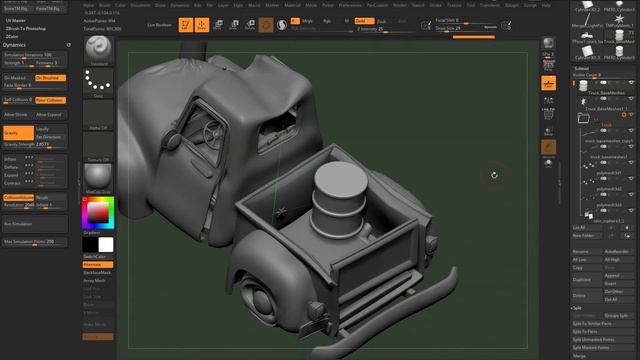Click the BPR render icon

(548, 43)
